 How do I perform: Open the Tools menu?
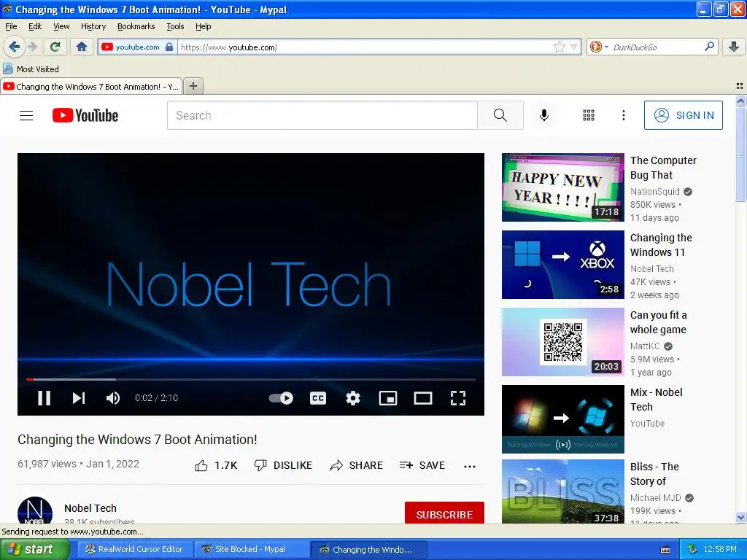click(175, 27)
